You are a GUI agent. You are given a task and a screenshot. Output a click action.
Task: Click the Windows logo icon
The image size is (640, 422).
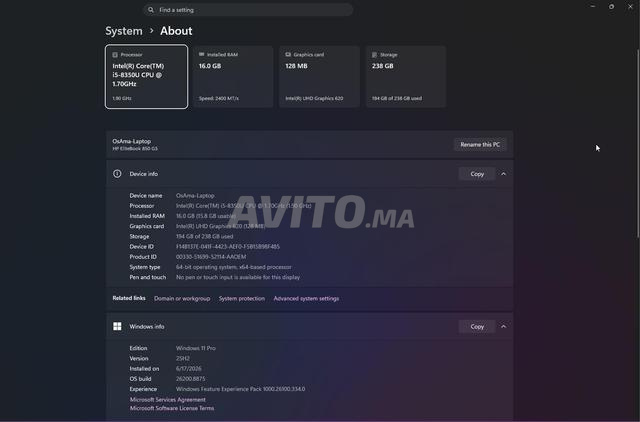[117, 326]
